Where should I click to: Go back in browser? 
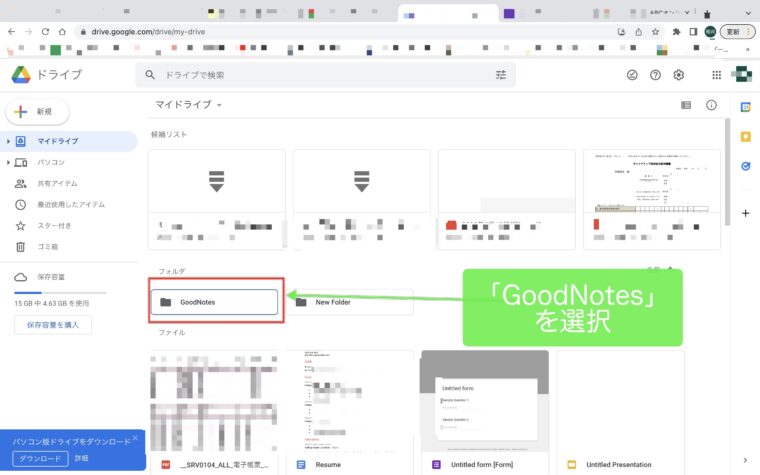(12, 32)
